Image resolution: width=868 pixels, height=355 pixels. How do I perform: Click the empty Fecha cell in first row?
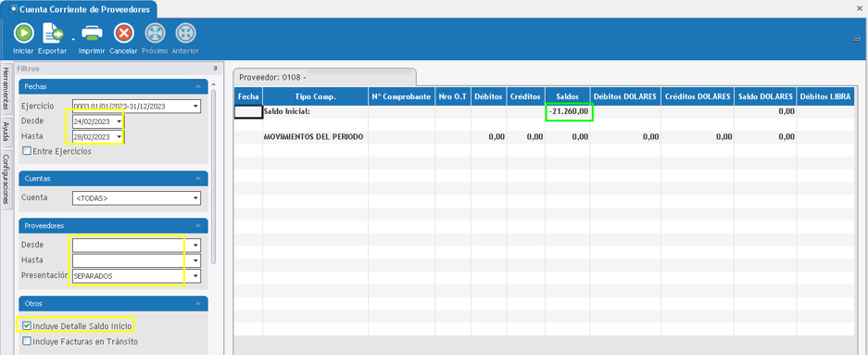point(248,112)
